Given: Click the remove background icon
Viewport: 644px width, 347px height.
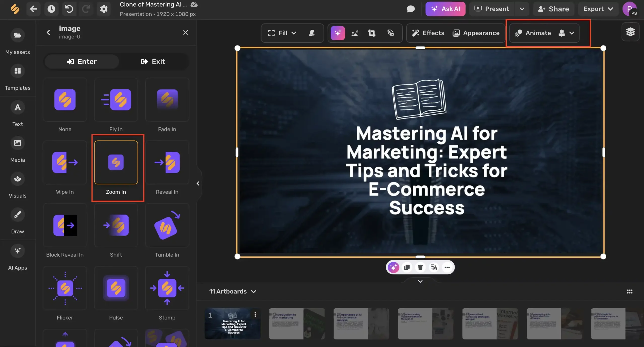Looking at the screenshot, I should click(355, 33).
